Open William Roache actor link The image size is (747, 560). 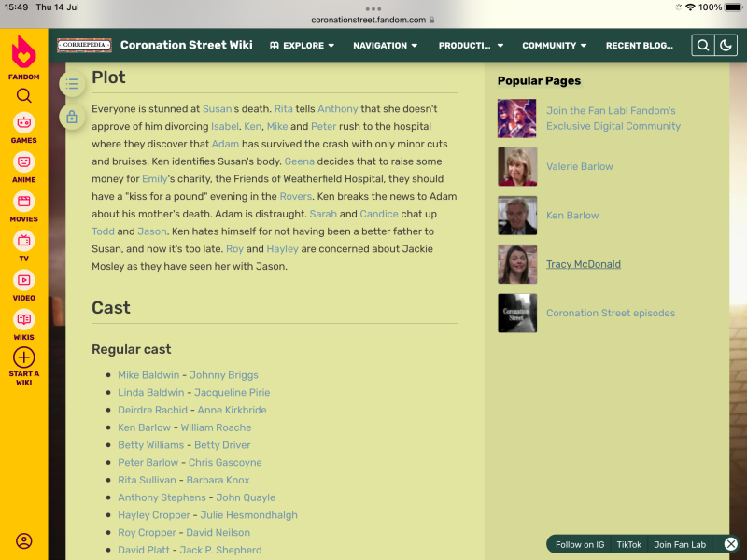click(216, 427)
